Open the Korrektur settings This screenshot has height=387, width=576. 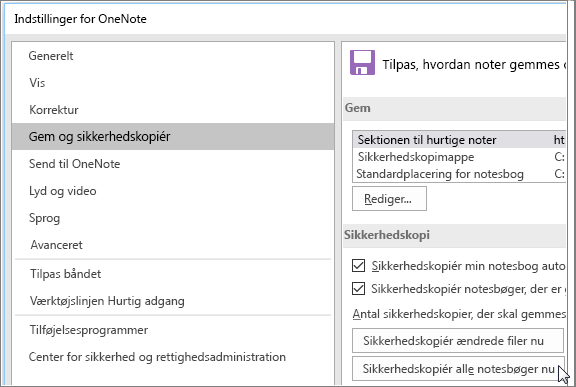pos(173,110)
